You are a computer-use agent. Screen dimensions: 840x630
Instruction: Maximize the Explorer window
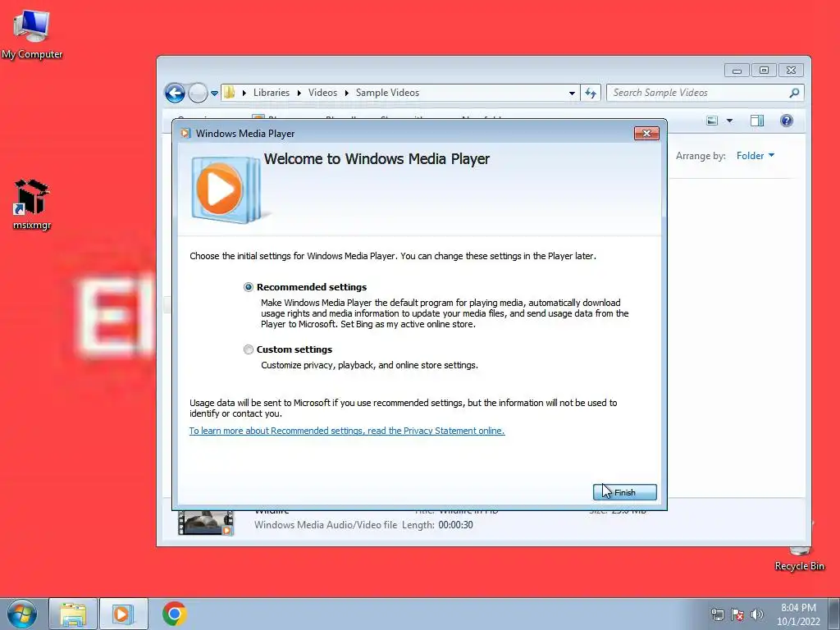tap(764, 71)
